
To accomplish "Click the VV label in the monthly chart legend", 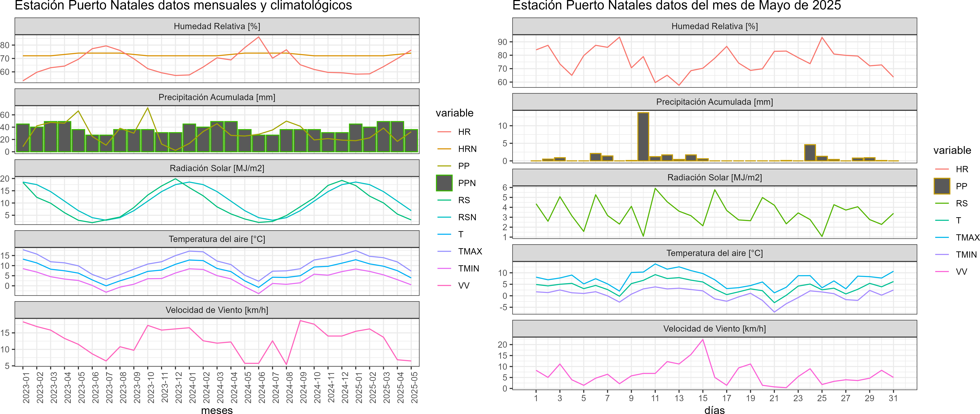I will (463, 286).
